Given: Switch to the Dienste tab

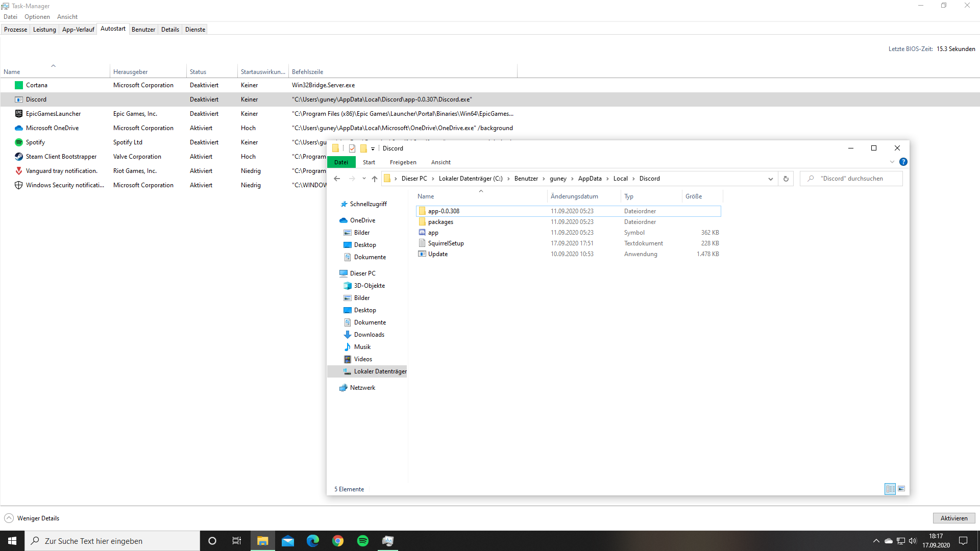Looking at the screenshot, I should [195, 30].
